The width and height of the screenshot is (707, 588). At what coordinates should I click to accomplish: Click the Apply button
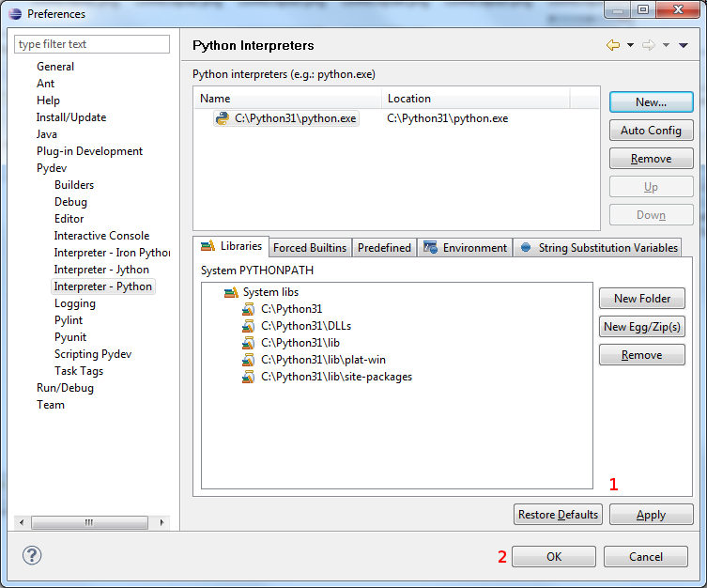651,515
